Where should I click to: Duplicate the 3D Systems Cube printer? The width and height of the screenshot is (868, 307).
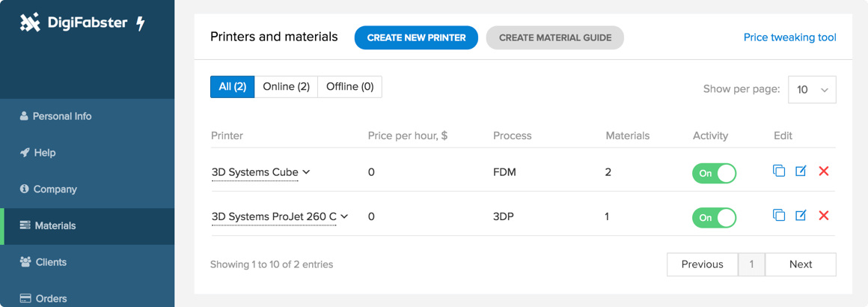[x=779, y=171]
